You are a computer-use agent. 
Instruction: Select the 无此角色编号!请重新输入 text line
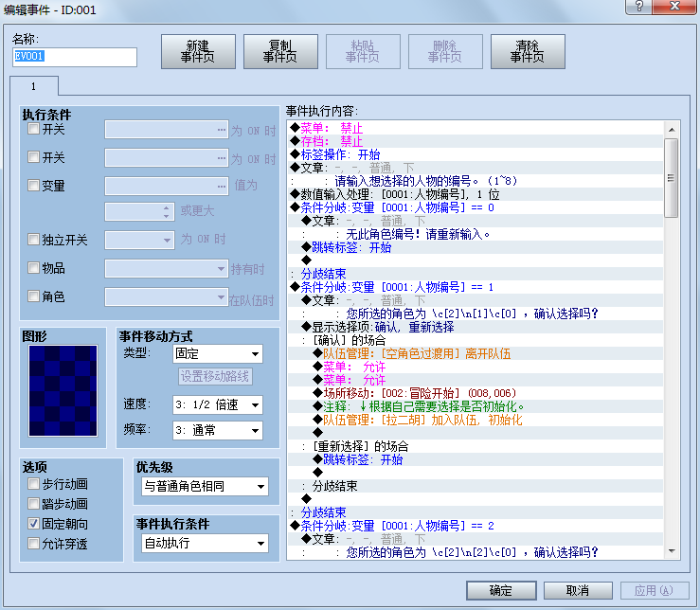pyautogui.click(x=476, y=234)
